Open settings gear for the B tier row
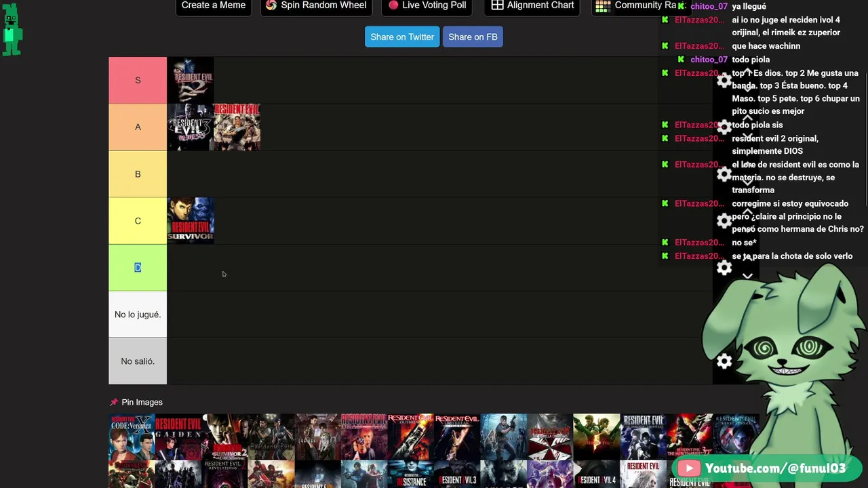The image size is (868, 488). 724,174
